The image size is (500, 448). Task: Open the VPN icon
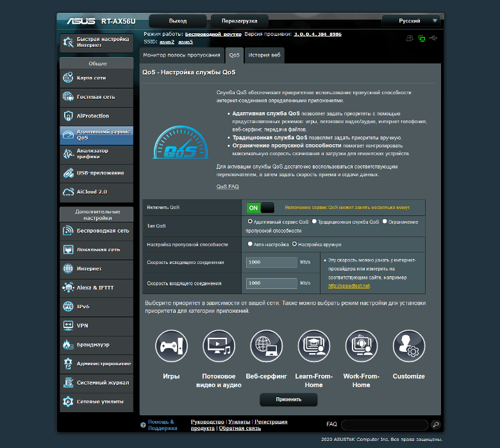click(68, 325)
